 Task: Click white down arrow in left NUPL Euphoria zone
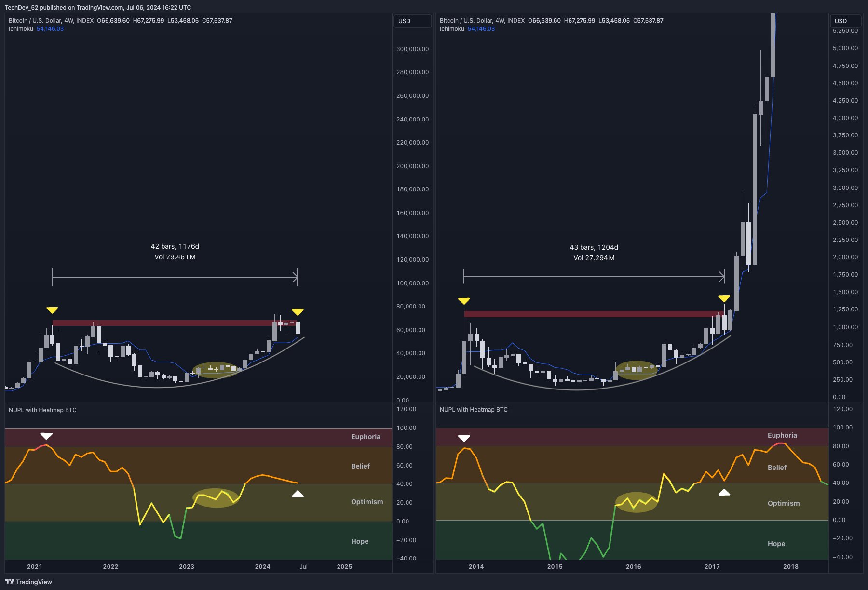(46, 436)
